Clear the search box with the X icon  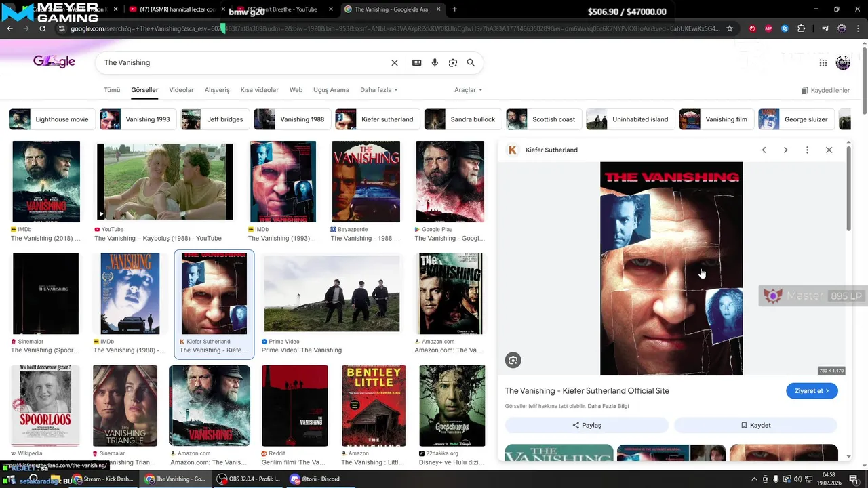(395, 62)
